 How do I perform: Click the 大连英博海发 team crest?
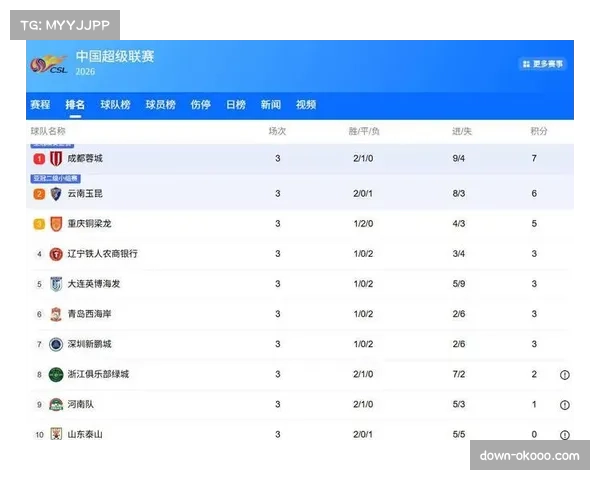tap(56, 284)
